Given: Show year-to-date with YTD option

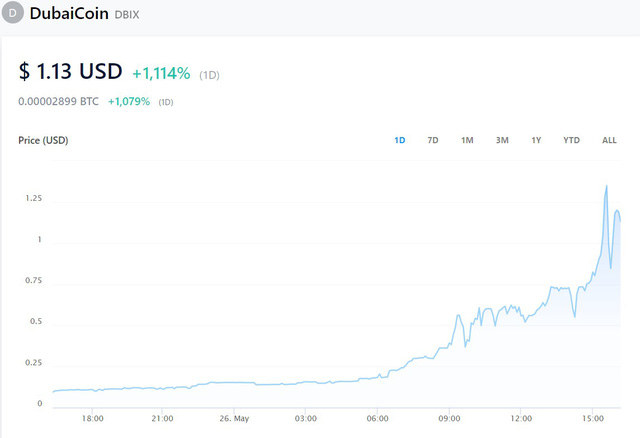Looking at the screenshot, I should (571, 140).
